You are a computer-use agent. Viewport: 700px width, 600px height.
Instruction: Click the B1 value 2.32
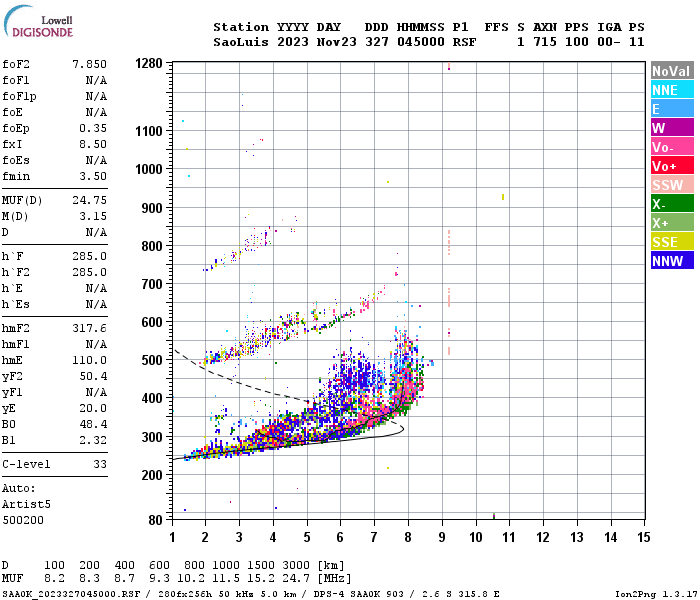93,440
